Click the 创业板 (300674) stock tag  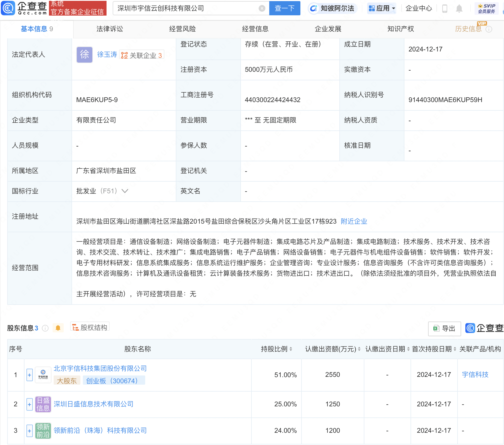(x=113, y=381)
